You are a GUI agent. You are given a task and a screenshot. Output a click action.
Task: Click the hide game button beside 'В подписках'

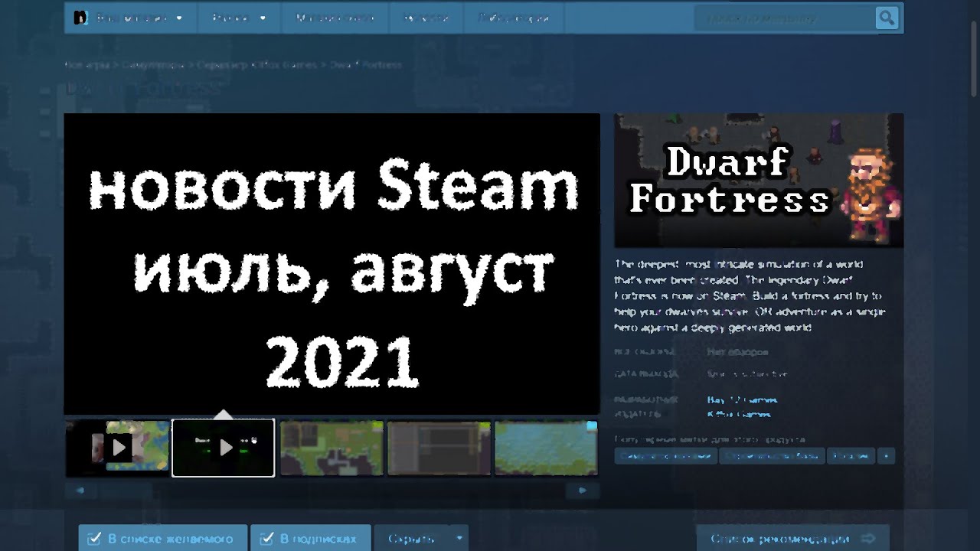click(412, 539)
